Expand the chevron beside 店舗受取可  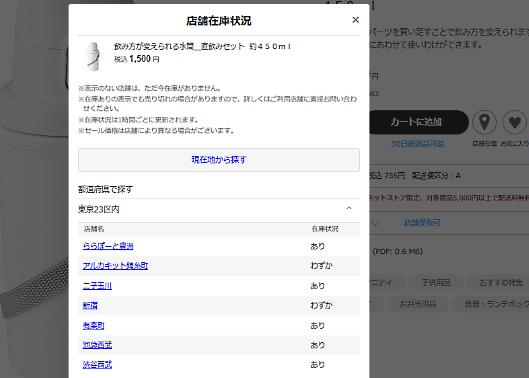375,222
